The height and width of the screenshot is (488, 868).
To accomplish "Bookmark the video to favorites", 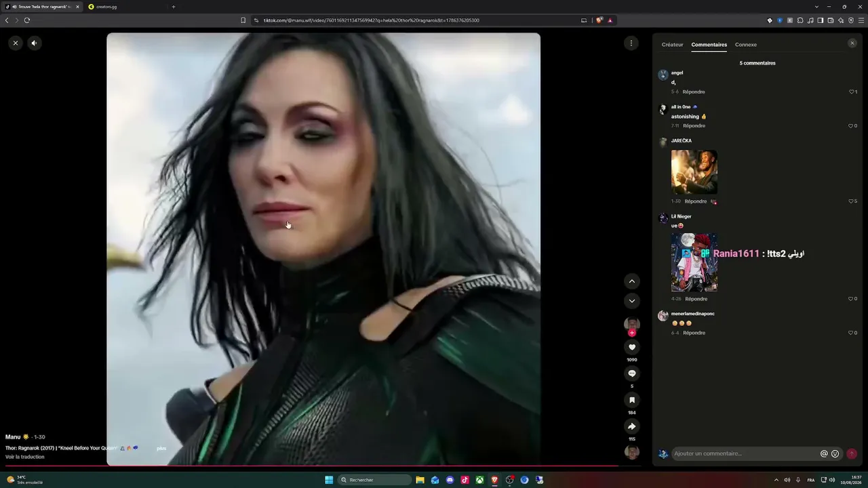I will coord(632,400).
